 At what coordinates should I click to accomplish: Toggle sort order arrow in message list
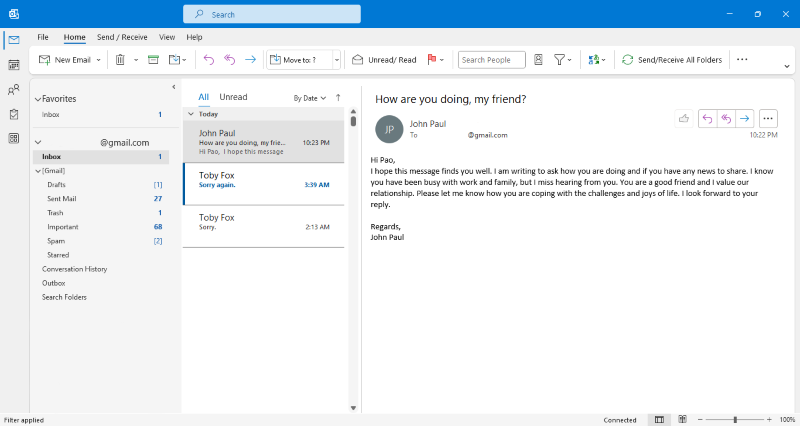click(338, 98)
